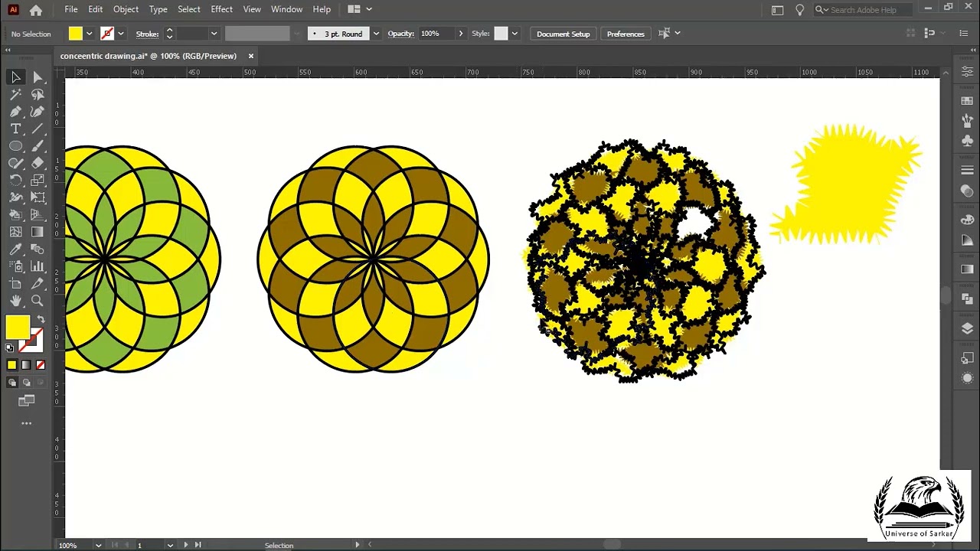Go to Illustrator Home screen
This screenshot has height=551, width=980.
click(x=36, y=10)
